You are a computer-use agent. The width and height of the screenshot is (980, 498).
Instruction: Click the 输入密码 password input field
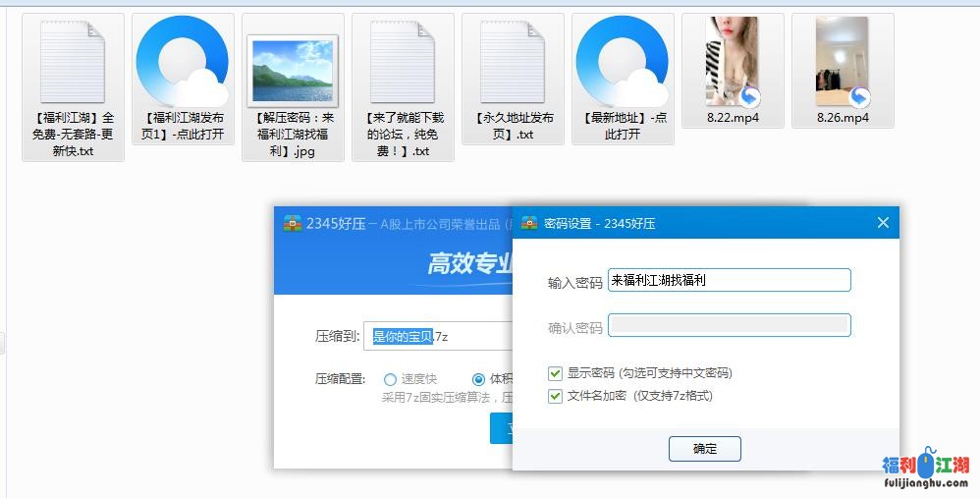click(729, 281)
